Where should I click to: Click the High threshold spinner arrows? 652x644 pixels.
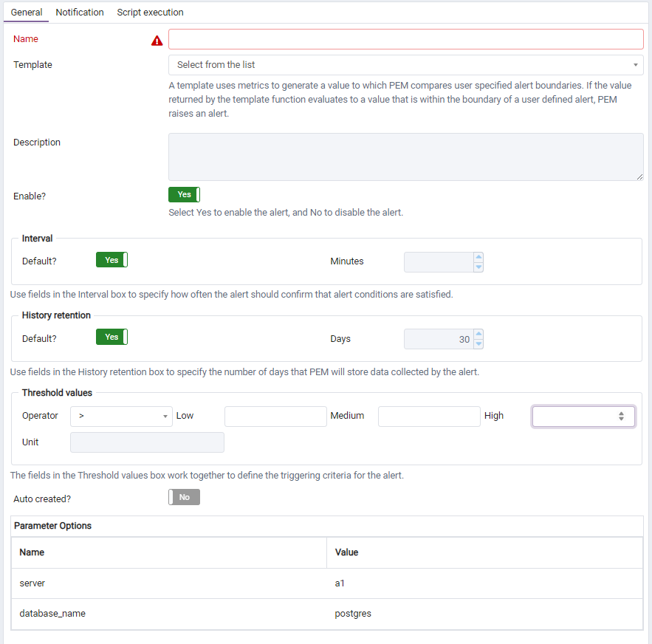622,417
